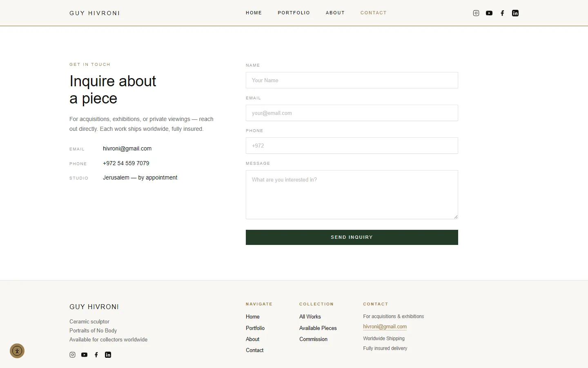Click the 'Jerusalem — by appointment' studio text

click(140, 177)
